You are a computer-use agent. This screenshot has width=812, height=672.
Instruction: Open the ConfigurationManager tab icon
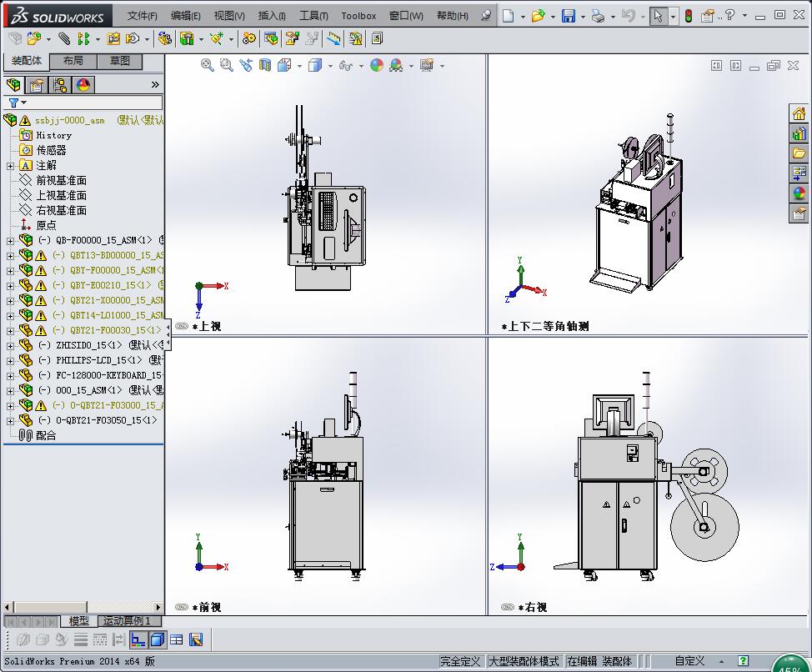click(60, 85)
